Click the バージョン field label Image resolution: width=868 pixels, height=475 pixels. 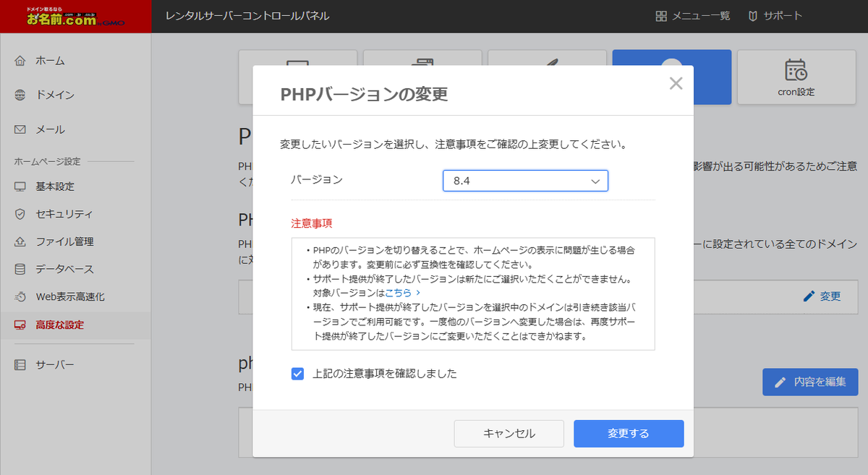click(x=317, y=179)
